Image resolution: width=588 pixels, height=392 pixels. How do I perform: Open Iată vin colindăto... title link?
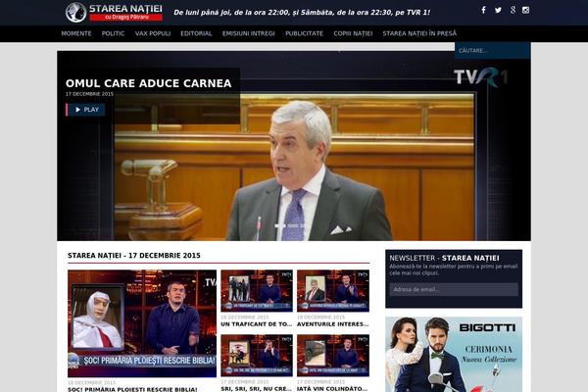(332, 389)
